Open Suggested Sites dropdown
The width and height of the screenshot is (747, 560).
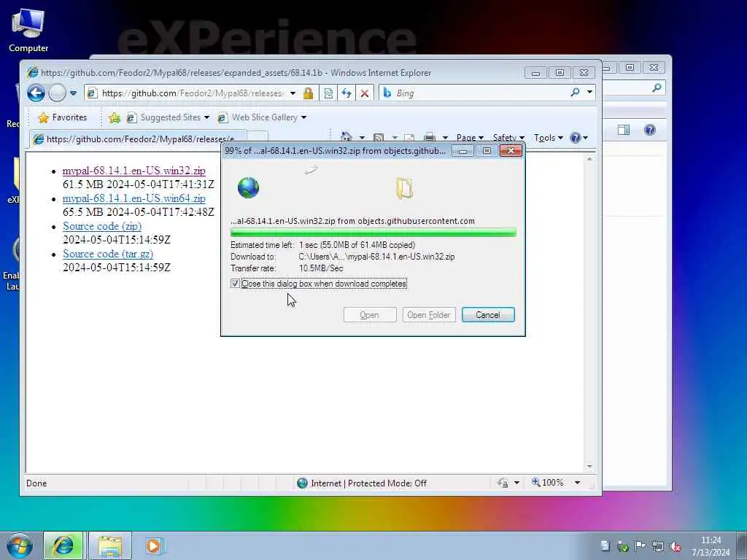(x=169, y=117)
